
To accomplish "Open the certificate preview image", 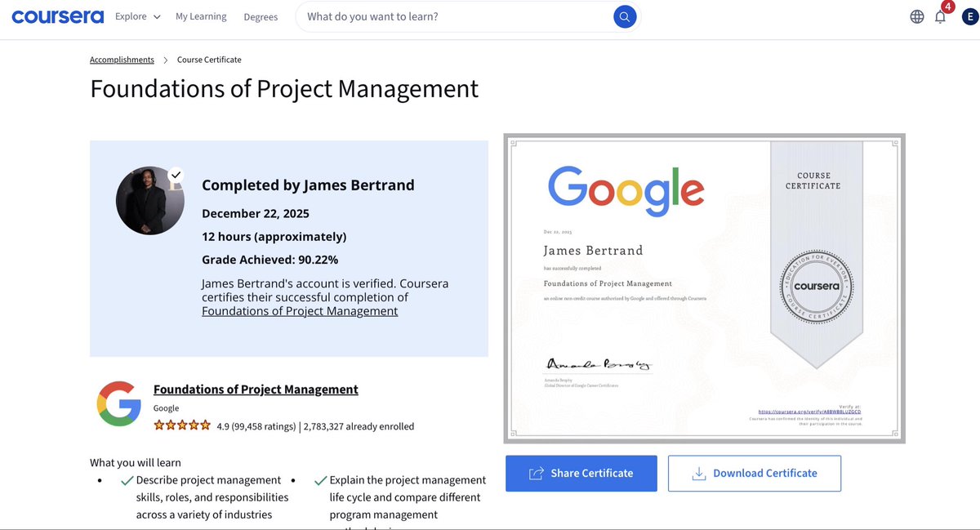I will tap(705, 288).
